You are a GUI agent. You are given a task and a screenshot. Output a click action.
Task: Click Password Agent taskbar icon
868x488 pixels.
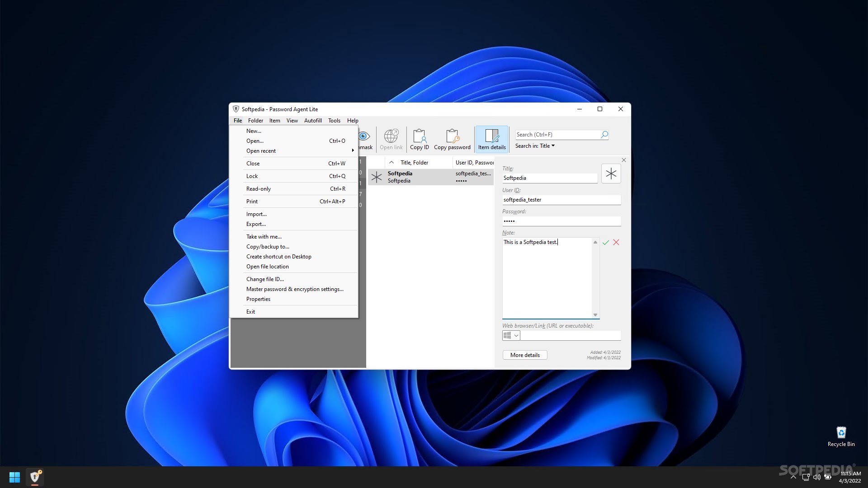pyautogui.click(x=35, y=477)
